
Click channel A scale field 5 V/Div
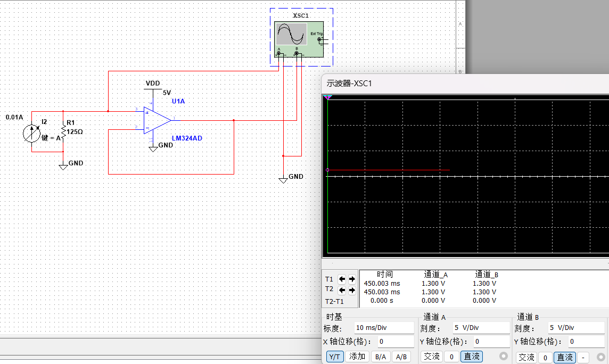point(481,328)
